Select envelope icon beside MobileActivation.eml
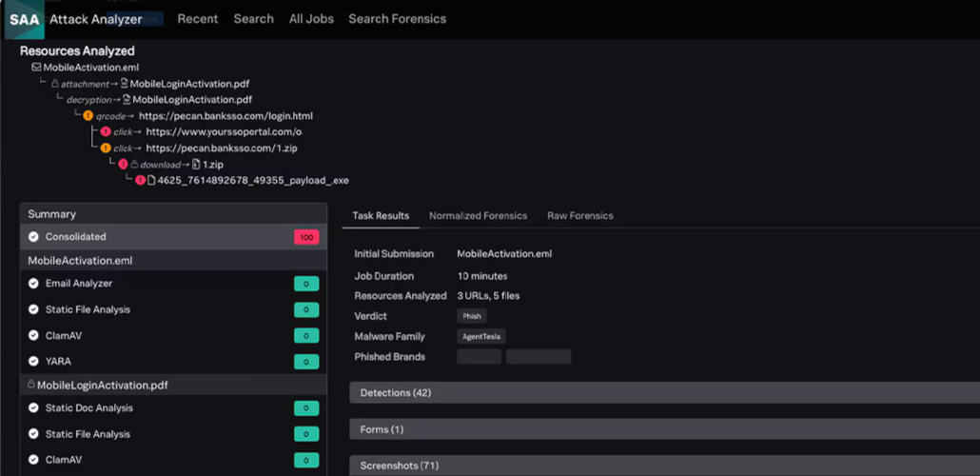 coord(36,67)
